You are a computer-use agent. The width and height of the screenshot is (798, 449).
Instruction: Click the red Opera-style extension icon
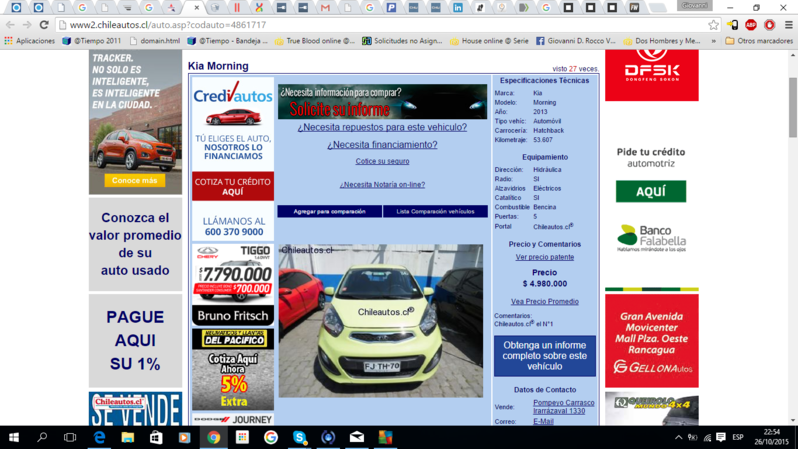[x=770, y=24]
